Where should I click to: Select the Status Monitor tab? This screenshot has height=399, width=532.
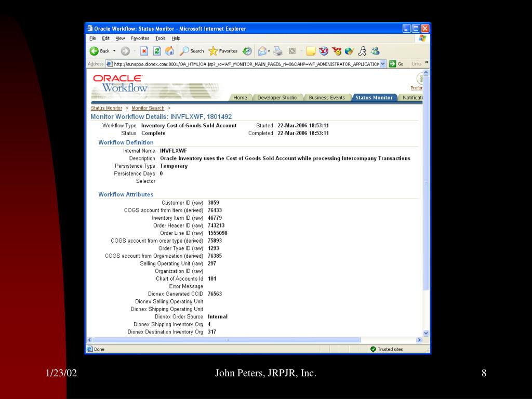[374, 98]
